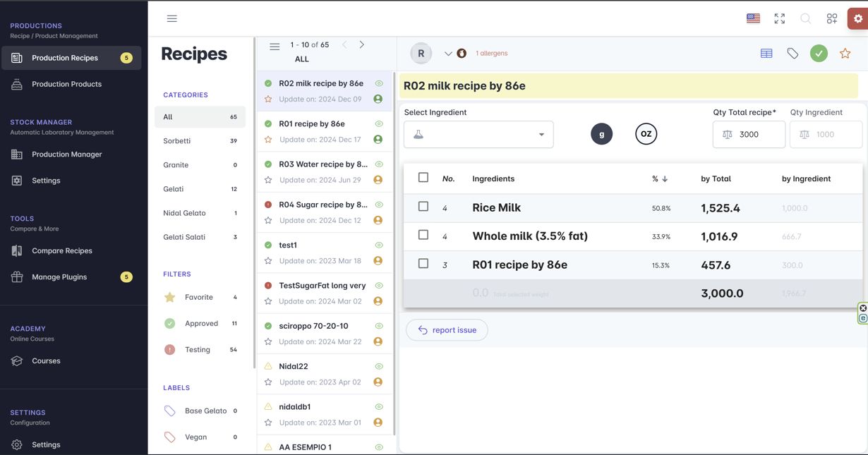Toggle visibility eye for R01 recipe by 86e
The image size is (868, 455).
pyautogui.click(x=379, y=124)
